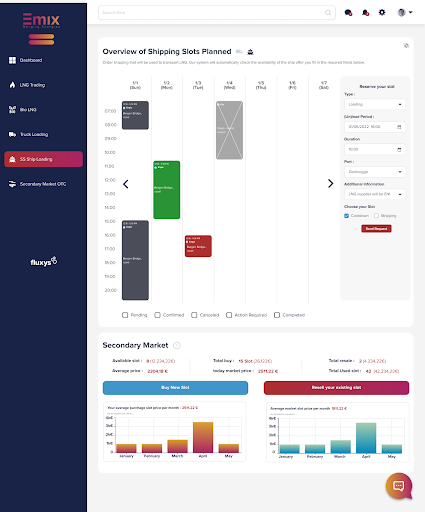Open the chat messages icon in the header
This screenshot has height=512, width=425.
coord(348,13)
